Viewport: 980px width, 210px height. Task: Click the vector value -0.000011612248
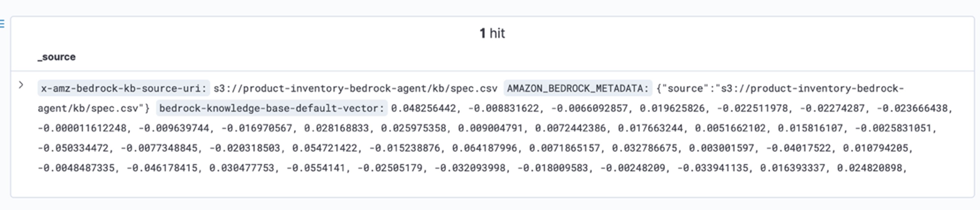pyautogui.click(x=82, y=128)
